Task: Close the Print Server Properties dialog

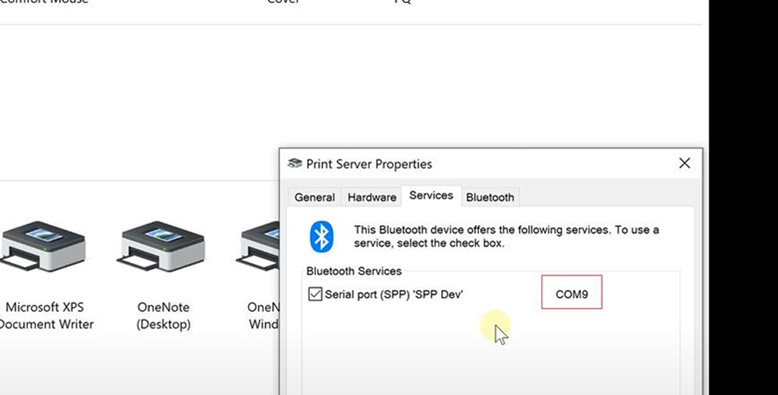Action: tap(685, 163)
